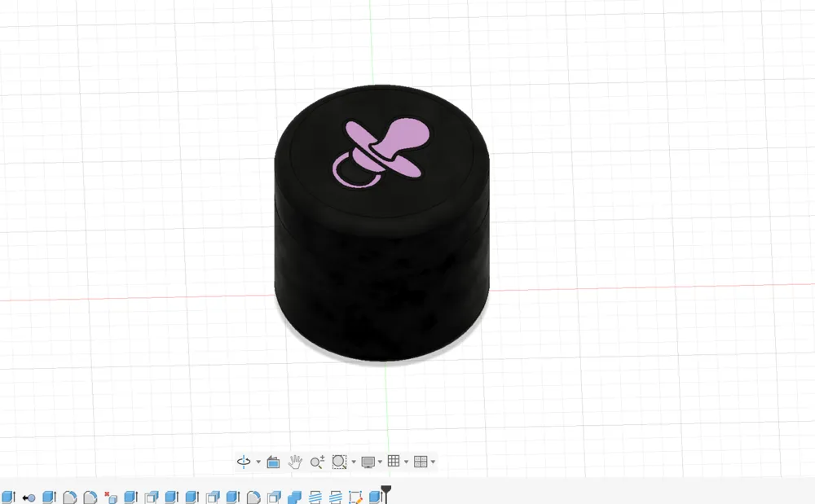
Task: Select the second Thread feature in timeline
Action: (x=335, y=497)
